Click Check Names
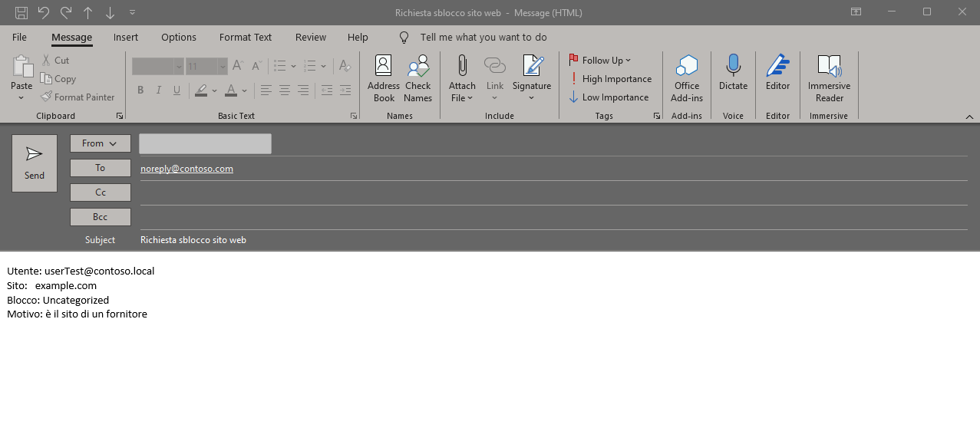The image size is (980, 421). point(418,78)
